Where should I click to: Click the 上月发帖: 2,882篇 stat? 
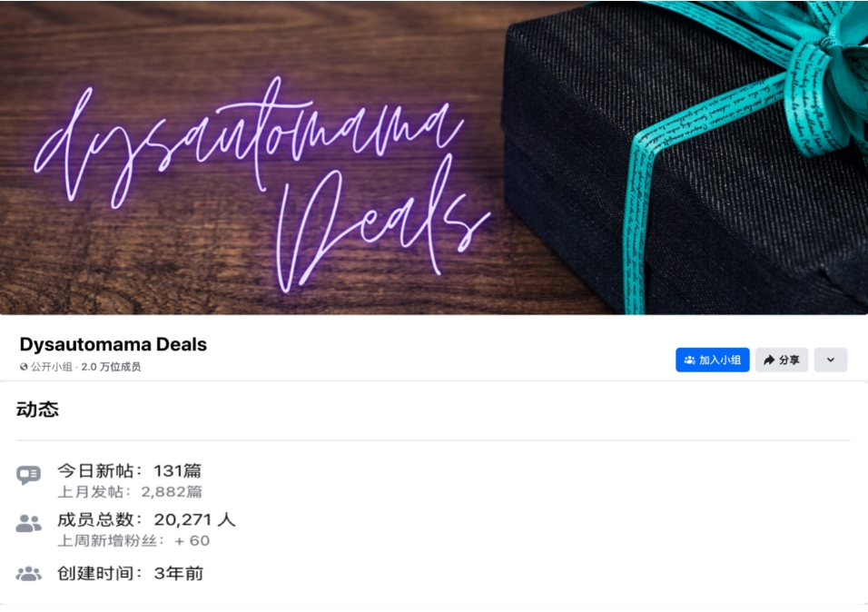coord(130,492)
